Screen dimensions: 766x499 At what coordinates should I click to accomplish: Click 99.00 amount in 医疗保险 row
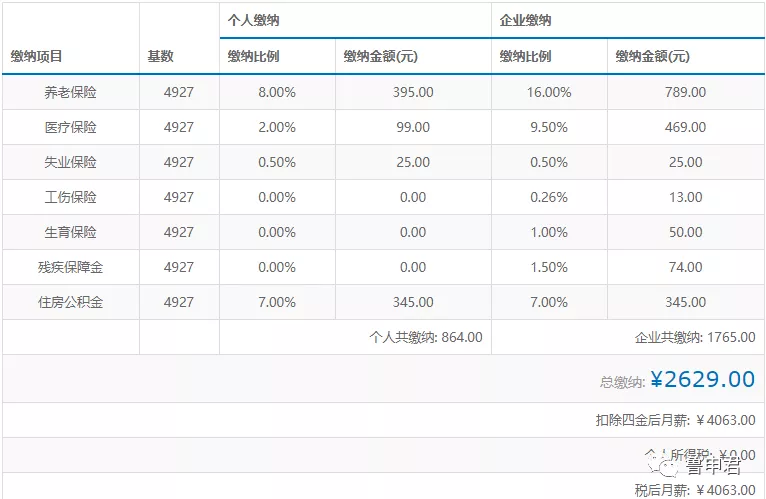413,127
